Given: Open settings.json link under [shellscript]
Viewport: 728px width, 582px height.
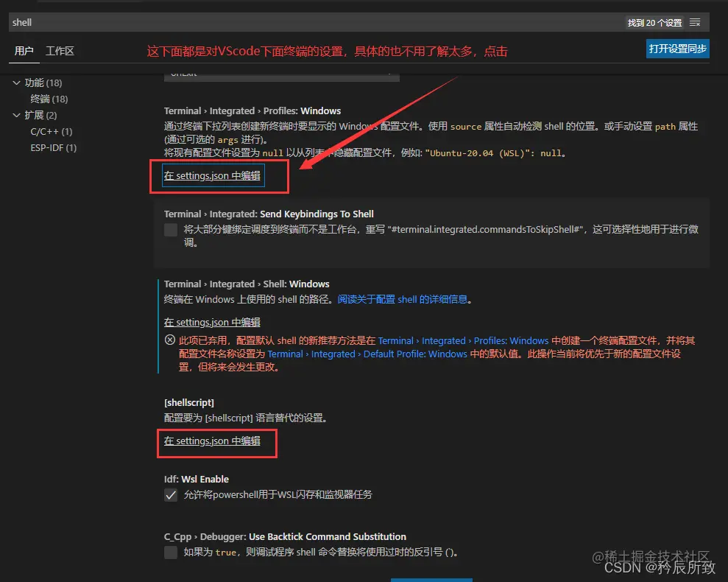Looking at the screenshot, I should [x=212, y=441].
